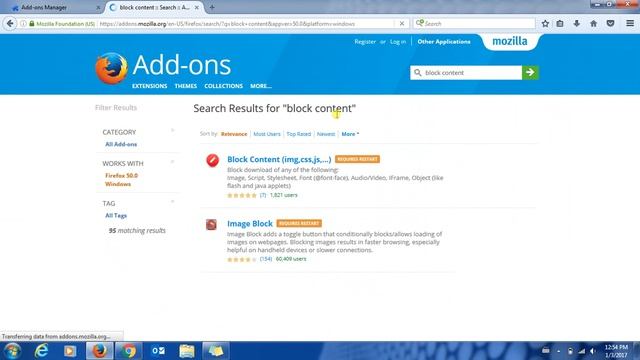Open Sticky Notes taskbar icon
640x360 pixels.
pyautogui.click(x=216, y=351)
